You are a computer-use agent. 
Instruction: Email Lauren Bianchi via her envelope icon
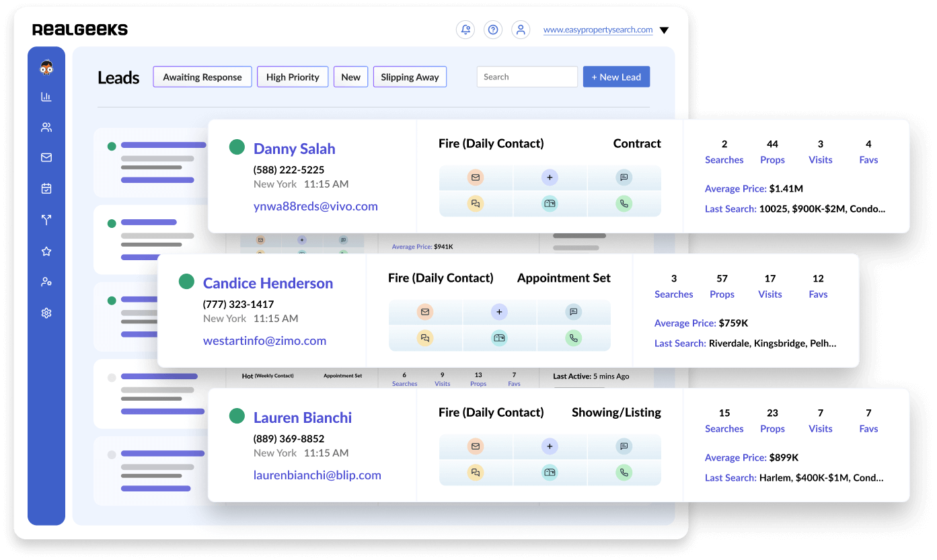point(476,446)
